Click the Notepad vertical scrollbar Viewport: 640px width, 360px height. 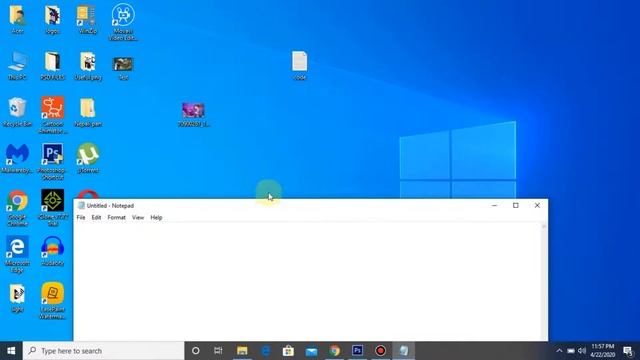point(544,282)
